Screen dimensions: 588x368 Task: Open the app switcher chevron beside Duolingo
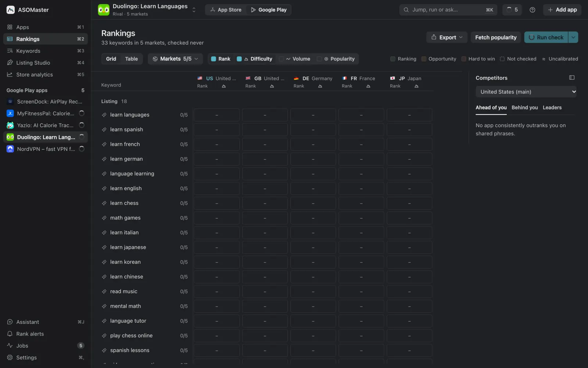pyautogui.click(x=194, y=10)
